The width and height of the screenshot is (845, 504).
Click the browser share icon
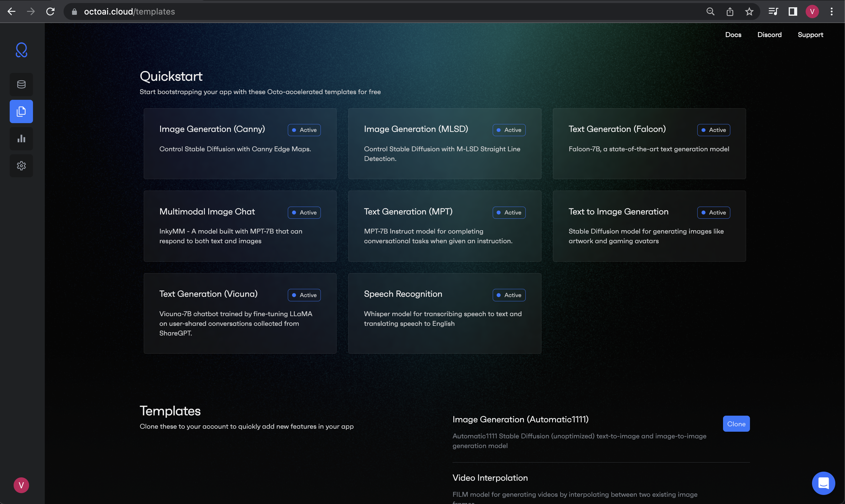coord(730,11)
